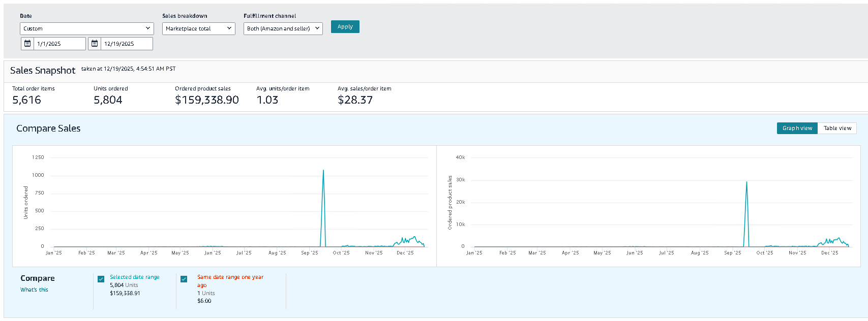Open the Sales breakdown dropdown
Screen dimensions: 868x321
[198, 28]
